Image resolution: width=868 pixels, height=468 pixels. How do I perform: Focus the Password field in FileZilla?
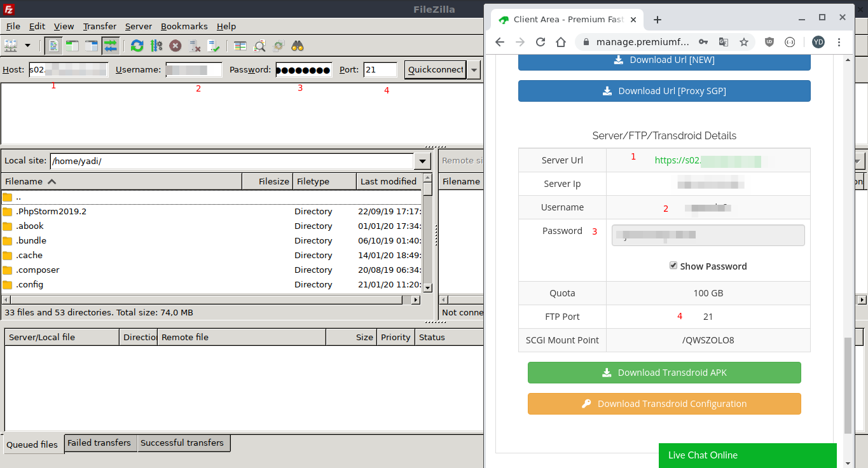304,69
